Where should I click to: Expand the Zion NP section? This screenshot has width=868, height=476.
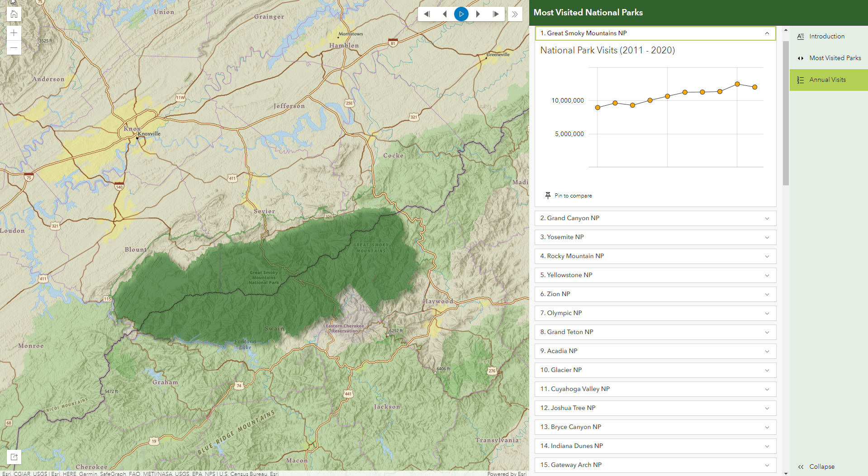[x=655, y=294]
